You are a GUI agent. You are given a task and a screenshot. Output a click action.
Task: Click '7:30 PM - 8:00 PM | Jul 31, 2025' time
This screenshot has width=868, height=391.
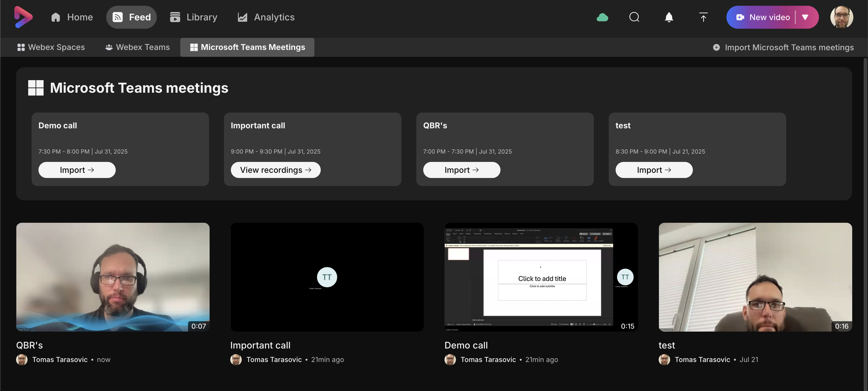click(x=83, y=152)
